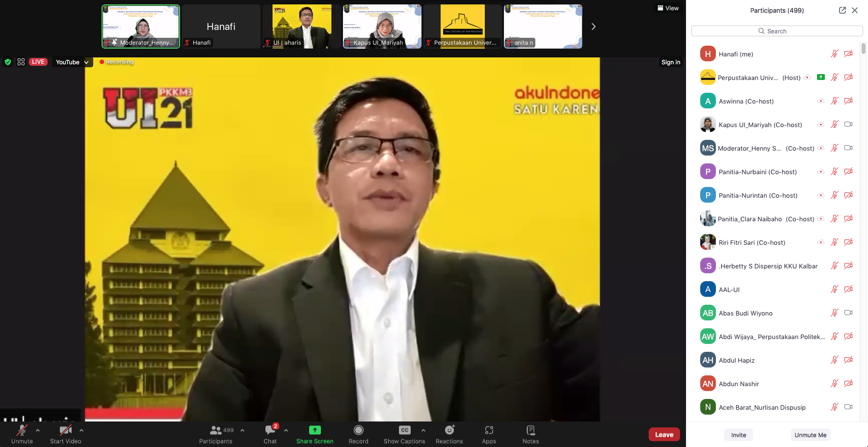
Task: Click the red LIVE badge
Action: pos(38,62)
